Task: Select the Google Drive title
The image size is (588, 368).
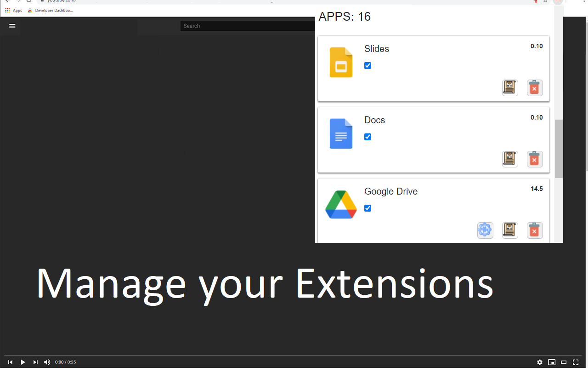Action: 391,191
